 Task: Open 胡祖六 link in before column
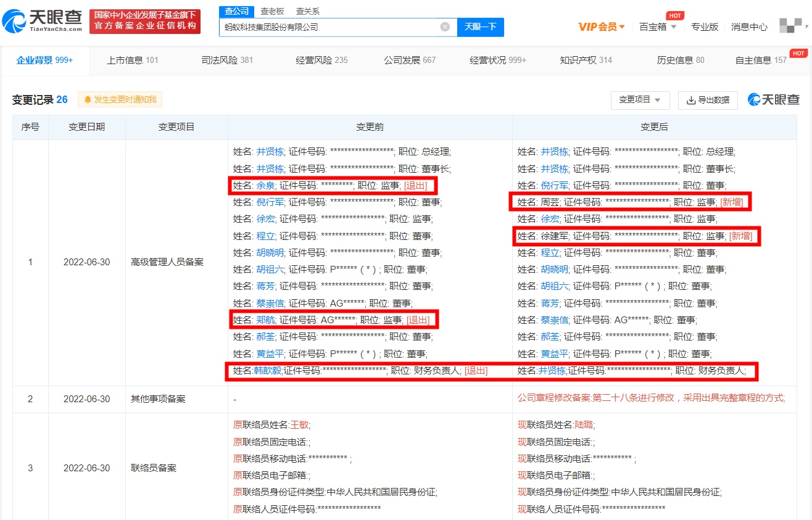(270, 269)
